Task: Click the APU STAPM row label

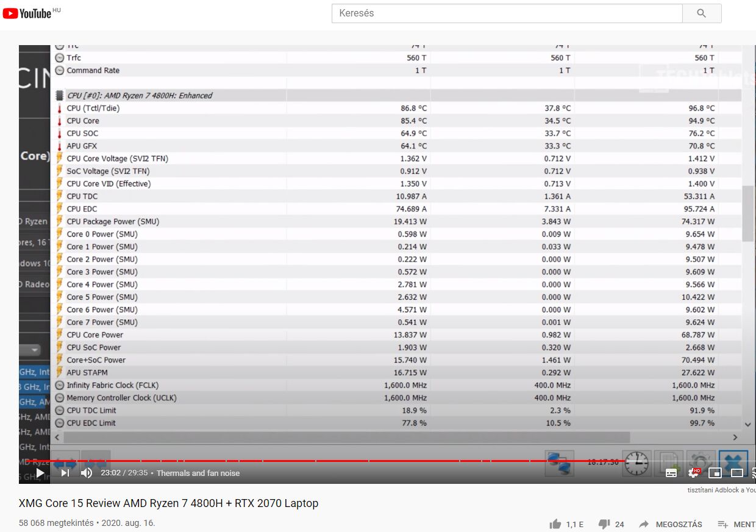Action: (x=87, y=372)
